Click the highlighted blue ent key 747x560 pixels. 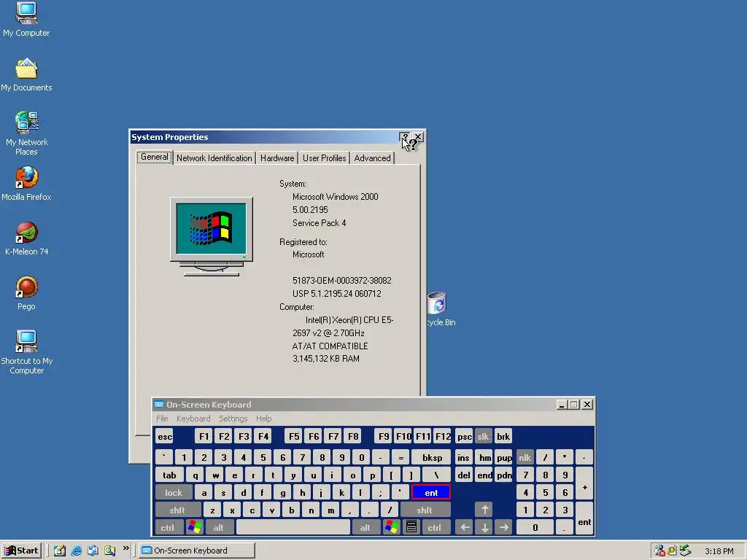[431, 493]
